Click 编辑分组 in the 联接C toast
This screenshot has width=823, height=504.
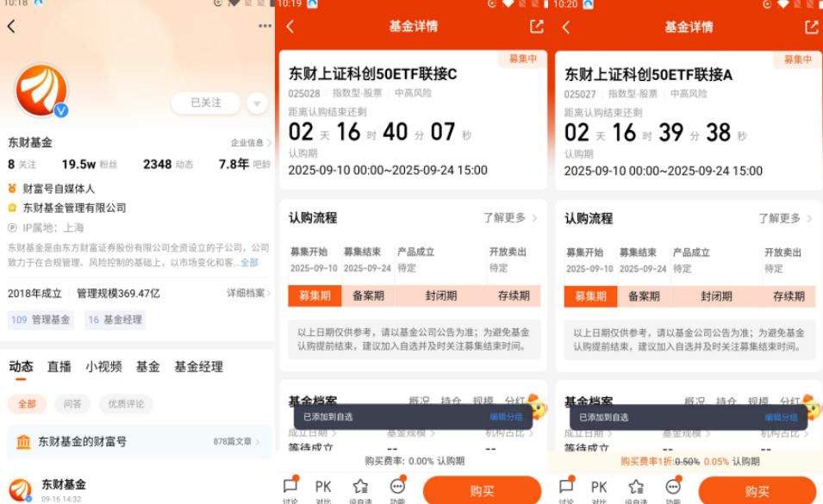coord(506,417)
